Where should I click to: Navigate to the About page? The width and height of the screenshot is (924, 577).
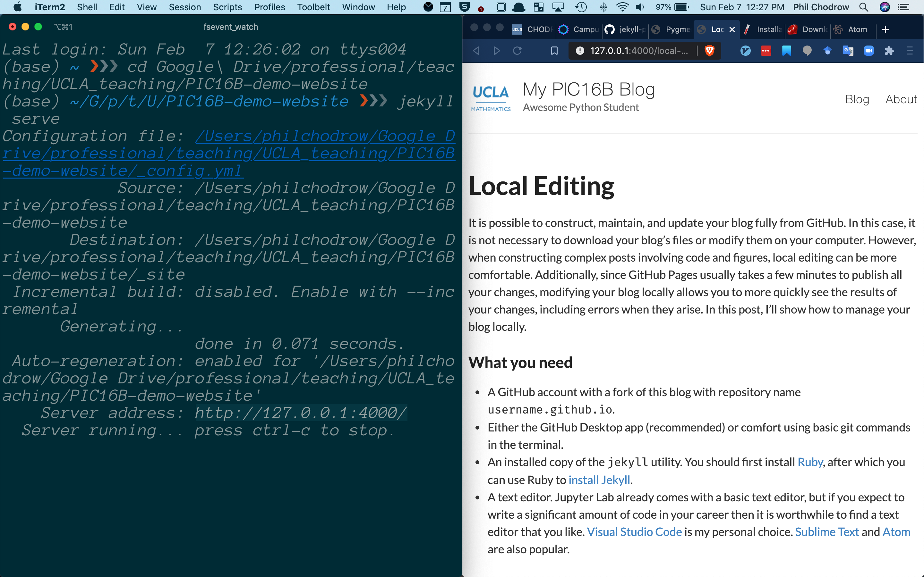pyautogui.click(x=901, y=99)
